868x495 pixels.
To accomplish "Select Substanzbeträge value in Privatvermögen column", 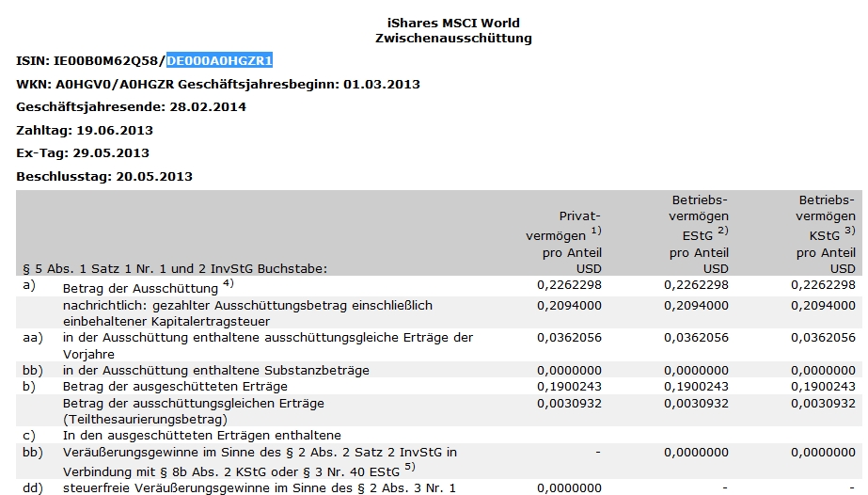I will point(569,371).
